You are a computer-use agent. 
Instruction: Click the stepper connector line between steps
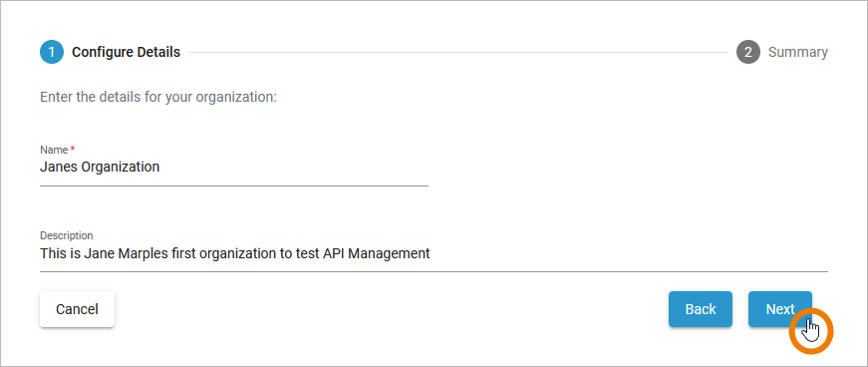457,53
